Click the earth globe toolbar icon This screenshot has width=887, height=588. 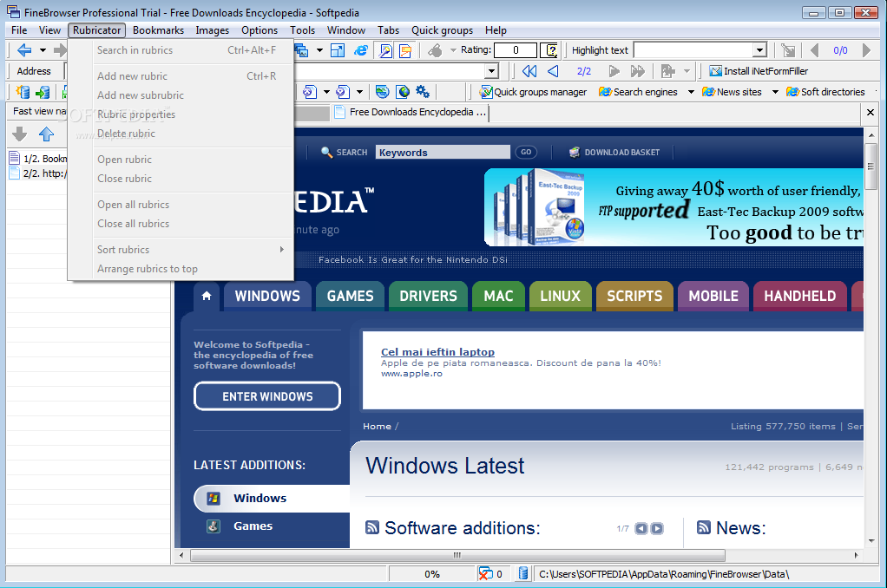(x=403, y=92)
